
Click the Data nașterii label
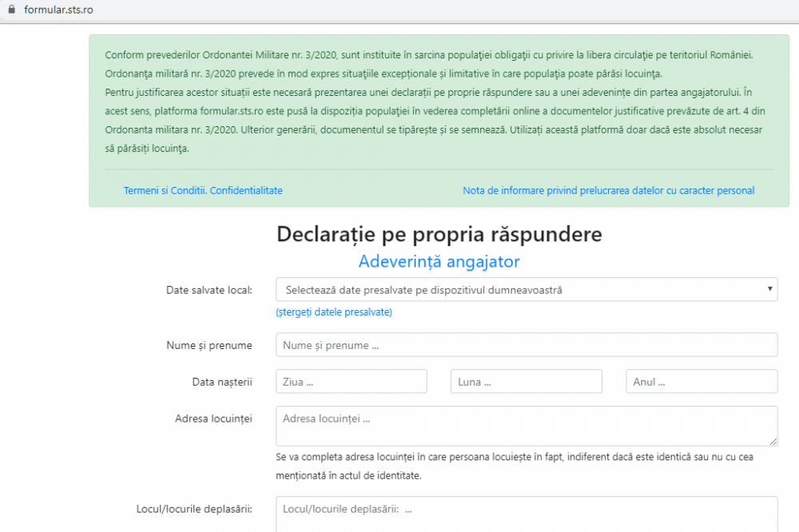pyautogui.click(x=222, y=382)
